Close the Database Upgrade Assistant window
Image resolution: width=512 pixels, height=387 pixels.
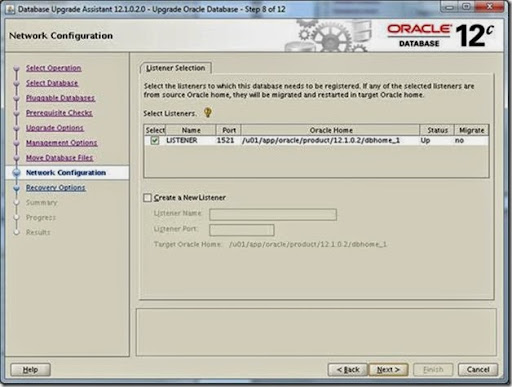(490, 7)
